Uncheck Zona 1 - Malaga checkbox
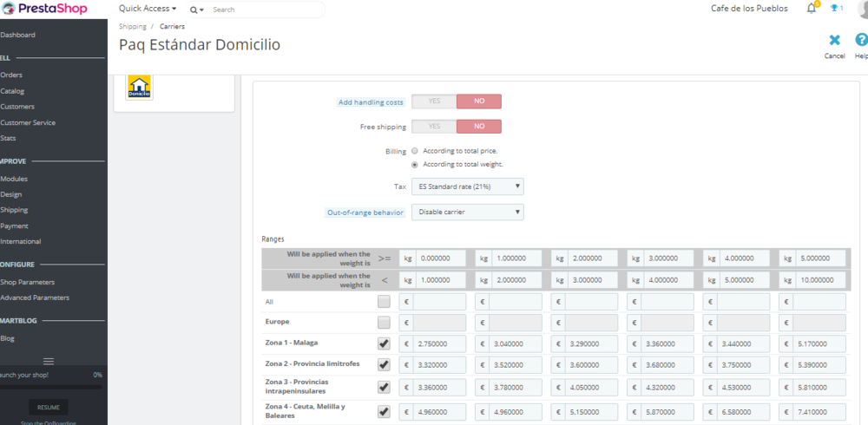Screen dimensions: 868x425 click(384, 343)
